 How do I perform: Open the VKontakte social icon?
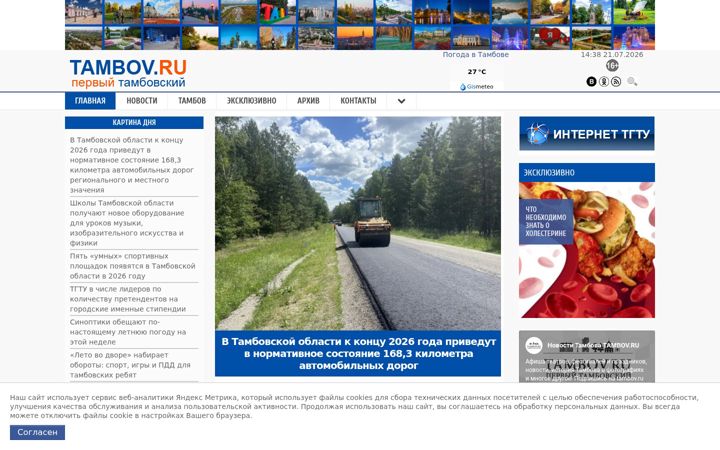click(x=591, y=82)
